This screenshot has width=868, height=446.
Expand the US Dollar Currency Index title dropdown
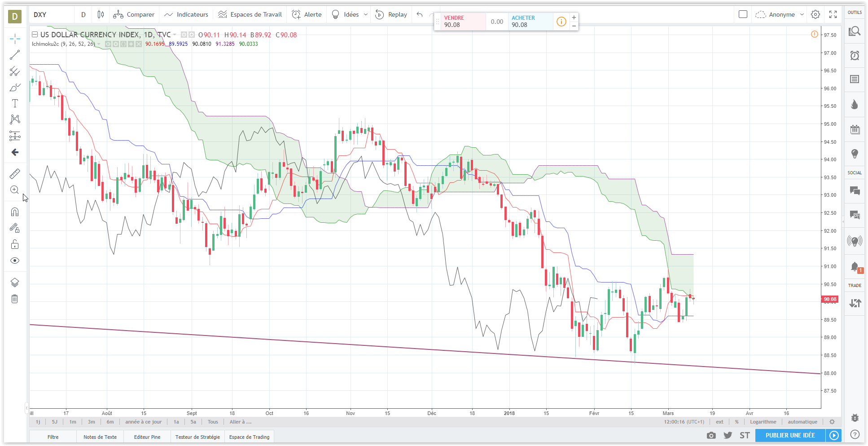click(x=175, y=35)
